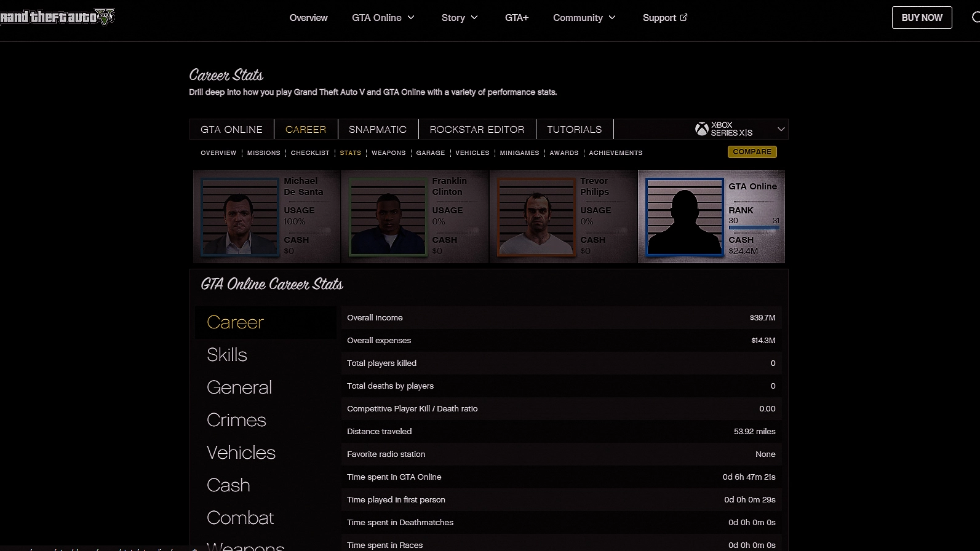This screenshot has width=980, height=551.
Task: Click the Xbox logo icon
Action: (701, 129)
